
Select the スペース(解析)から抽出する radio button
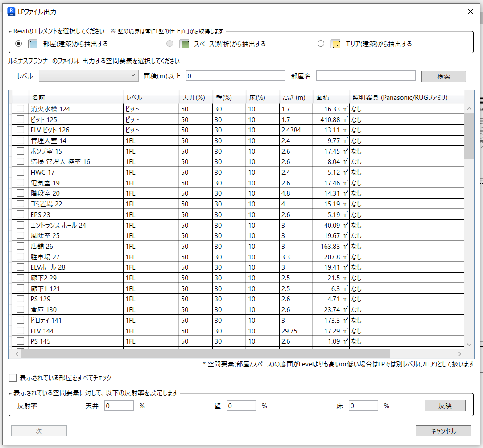point(170,44)
